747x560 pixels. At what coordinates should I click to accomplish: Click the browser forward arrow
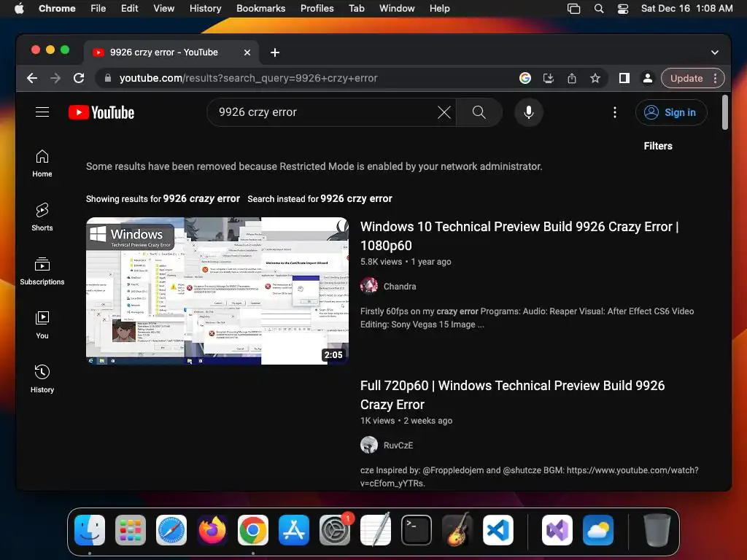[x=55, y=78]
